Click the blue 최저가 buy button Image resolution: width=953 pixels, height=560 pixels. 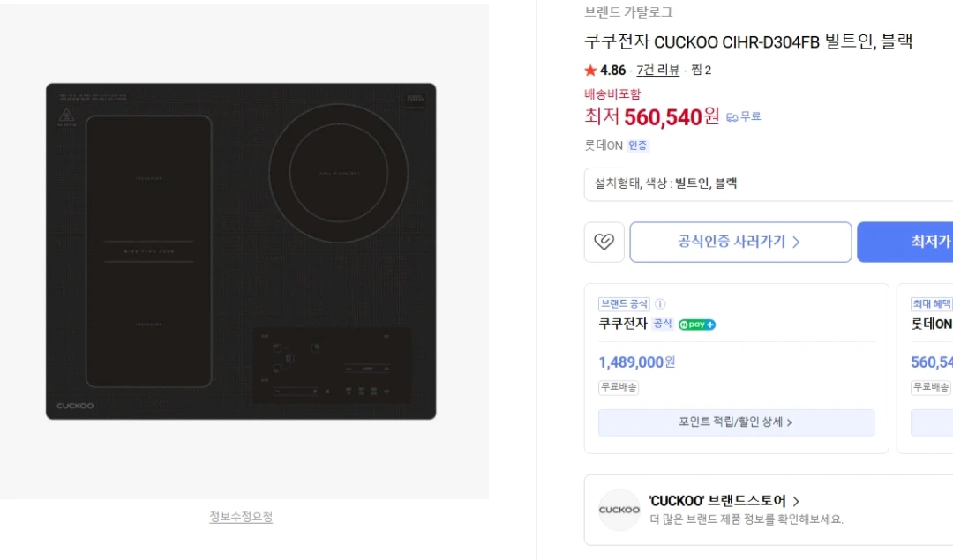[905, 242]
